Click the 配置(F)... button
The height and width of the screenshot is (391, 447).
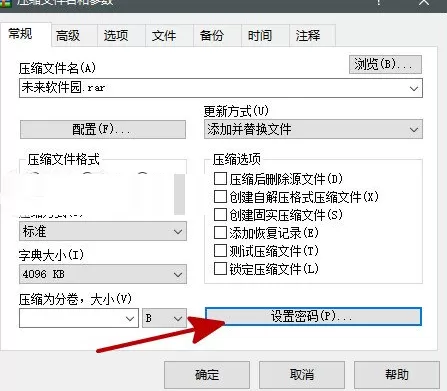[103, 129]
